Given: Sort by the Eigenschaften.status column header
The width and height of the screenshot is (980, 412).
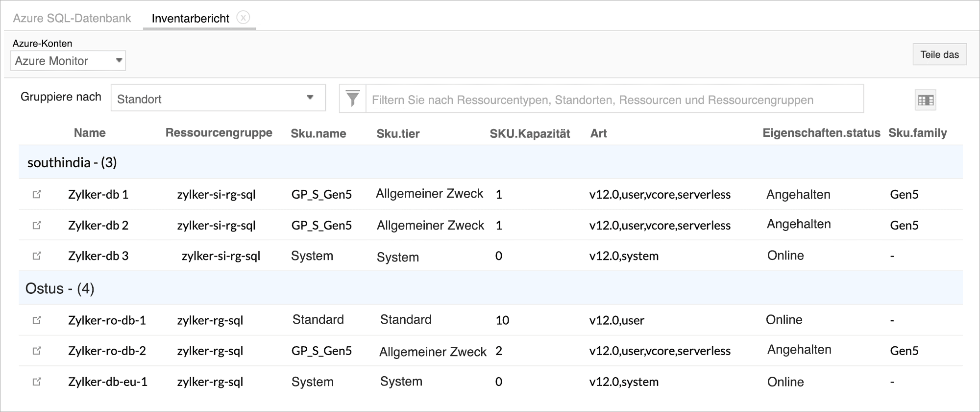Looking at the screenshot, I should pyautogui.click(x=821, y=133).
